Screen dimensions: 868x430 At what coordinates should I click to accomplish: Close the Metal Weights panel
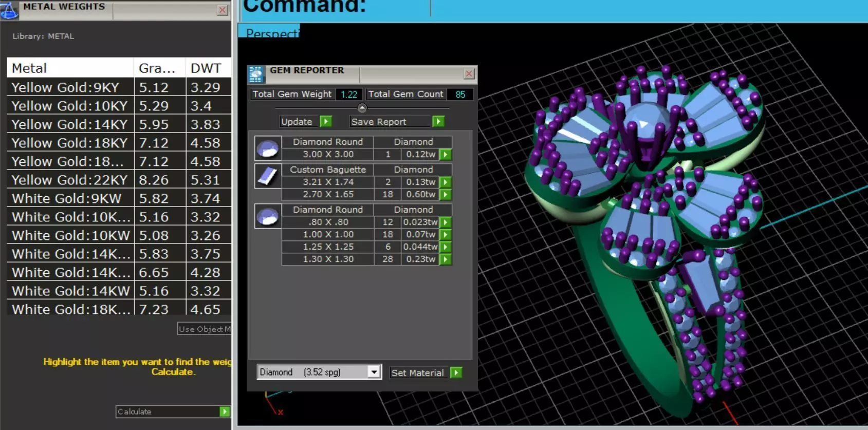click(223, 10)
